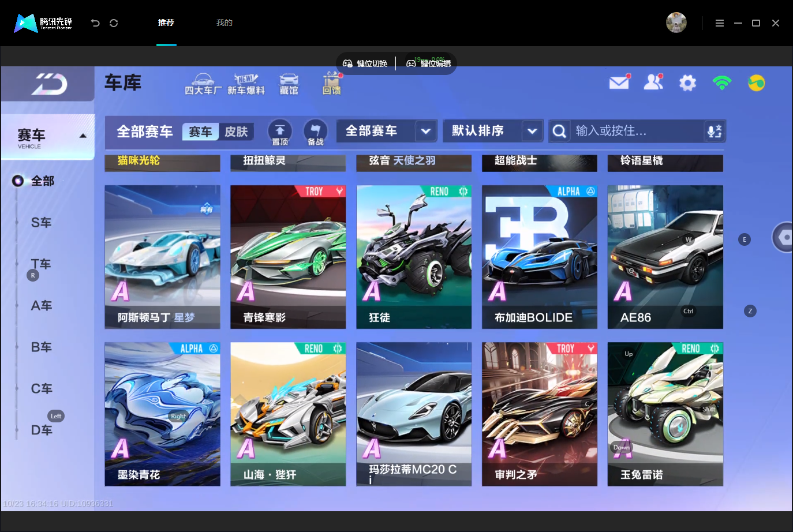Screen dimensions: 793x532
Task: Open the 回馈 gift rewards icon
Action: (x=331, y=84)
